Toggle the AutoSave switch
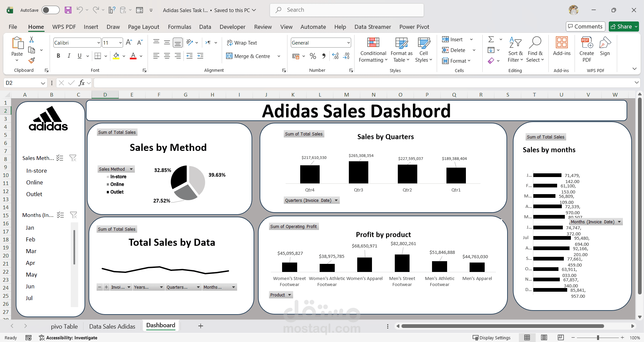 pyautogui.click(x=50, y=10)
